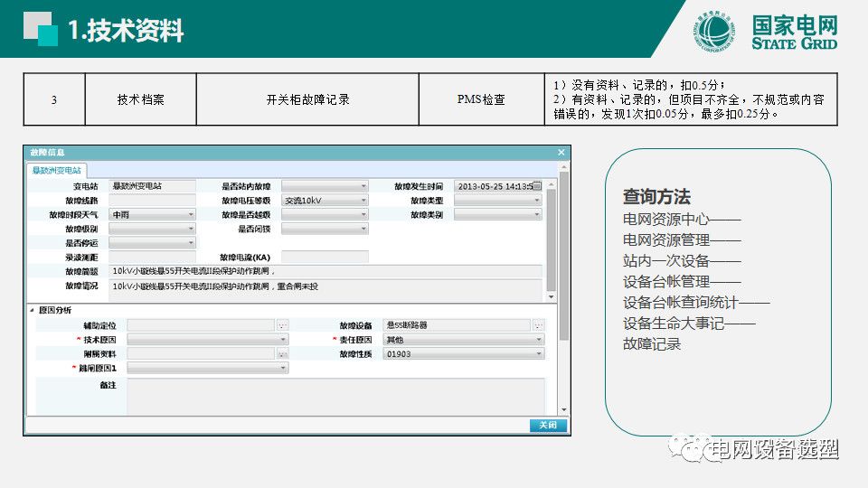Click the browse button beside 故障设备
This screenshot has width=868, height=488.
pos(539,325)
